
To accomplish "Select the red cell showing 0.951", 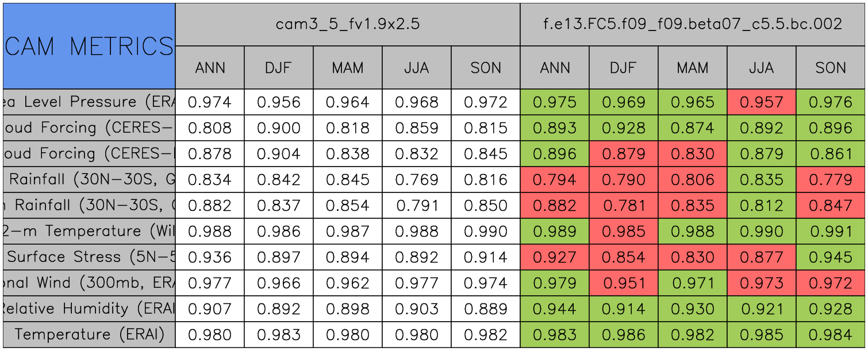I will [624, 283].
